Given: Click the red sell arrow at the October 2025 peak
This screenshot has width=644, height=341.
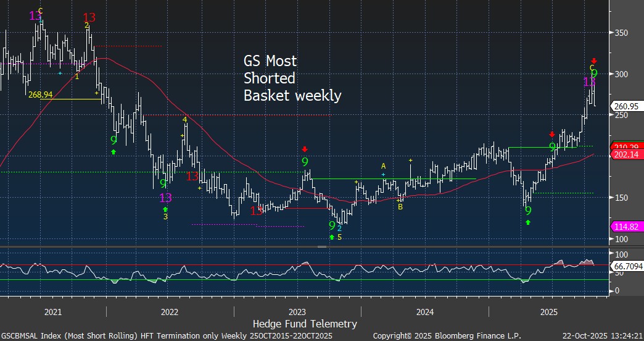Looking at the screenshot, I should 593,61.
